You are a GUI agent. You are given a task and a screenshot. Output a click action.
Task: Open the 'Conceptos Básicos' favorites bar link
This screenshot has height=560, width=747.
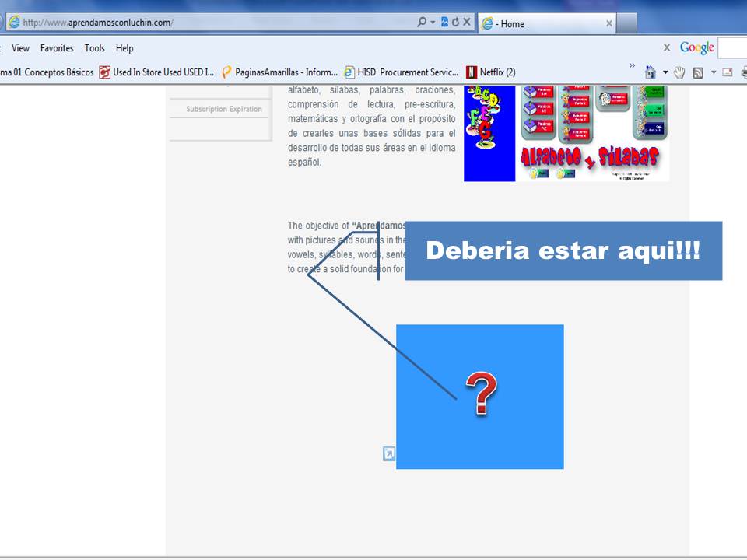pos(47,72)
